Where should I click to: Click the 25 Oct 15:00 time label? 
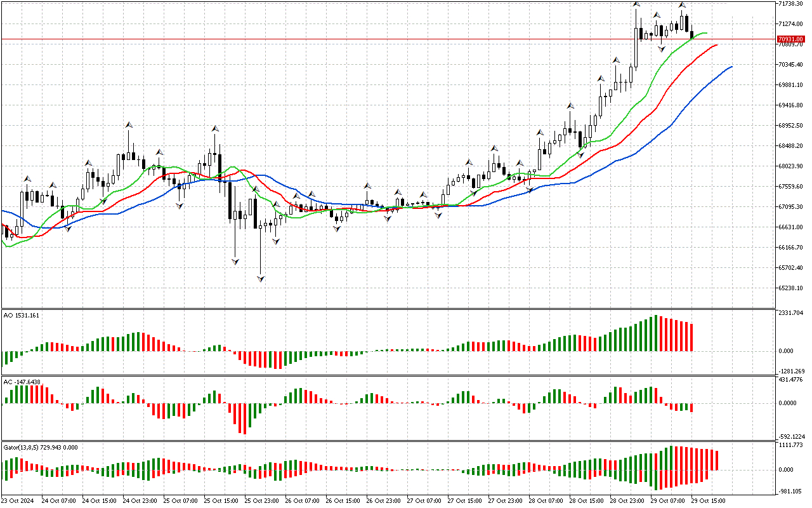pyautogui.click(x=221, y=501)
